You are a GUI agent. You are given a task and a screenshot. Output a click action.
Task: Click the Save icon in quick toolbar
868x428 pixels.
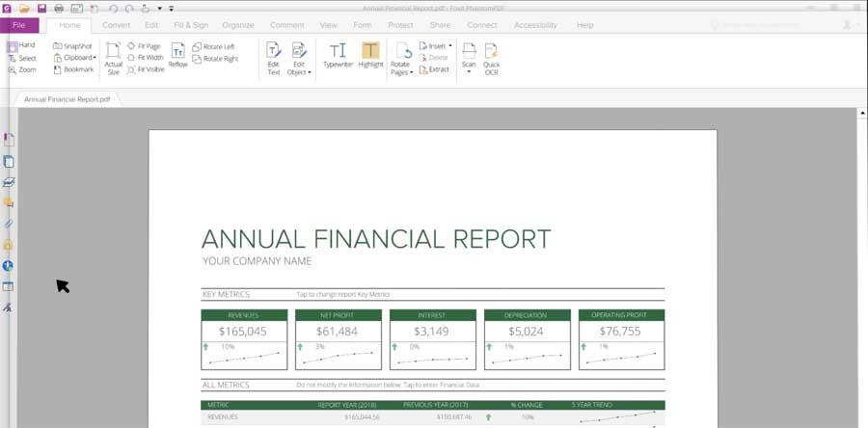[41, 9]
